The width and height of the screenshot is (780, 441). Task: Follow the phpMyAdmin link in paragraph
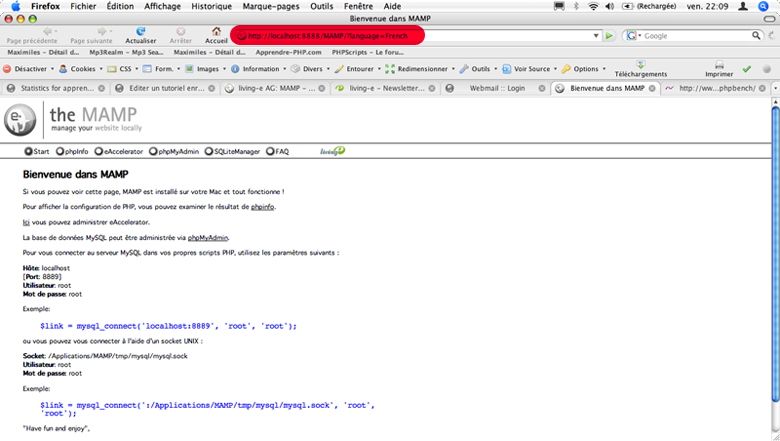pyautogui.click(x=208, y=238)
